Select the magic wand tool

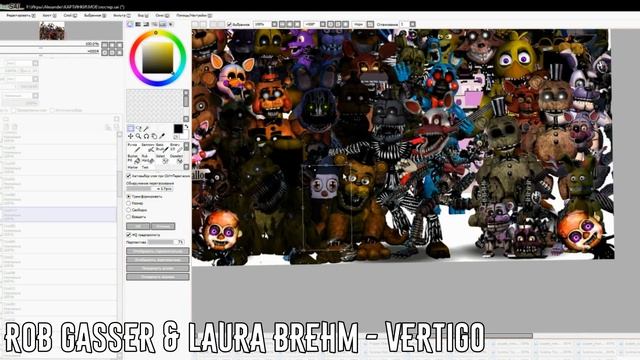[x=147, y=129]
